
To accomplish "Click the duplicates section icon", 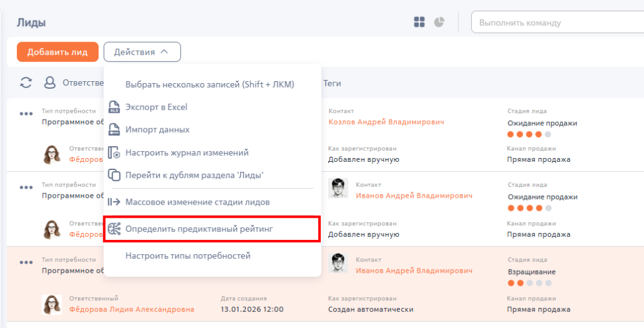I will click(114, 175).
